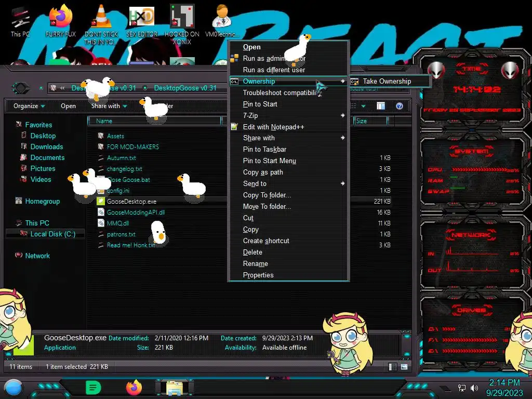Choose Open in the context menu
The width and height of the screenshot is (532, 399).
pyautogui.click(x=289, y=47)
